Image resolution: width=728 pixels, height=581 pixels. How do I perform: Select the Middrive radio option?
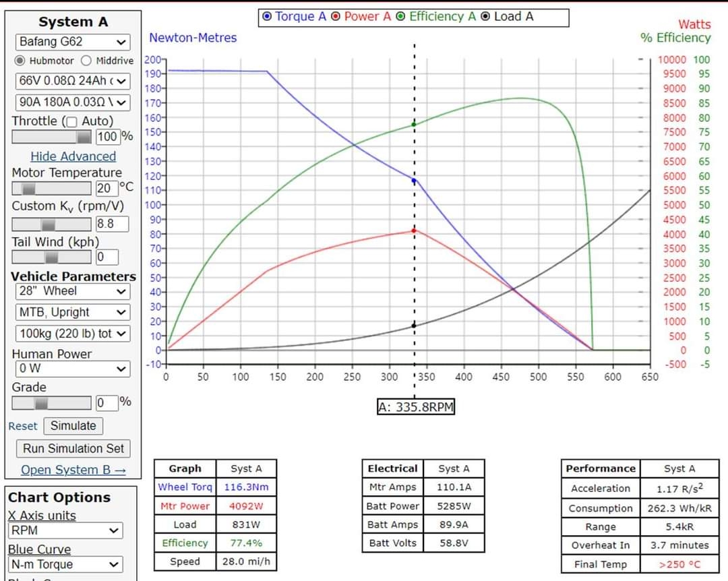click(86, 61)
